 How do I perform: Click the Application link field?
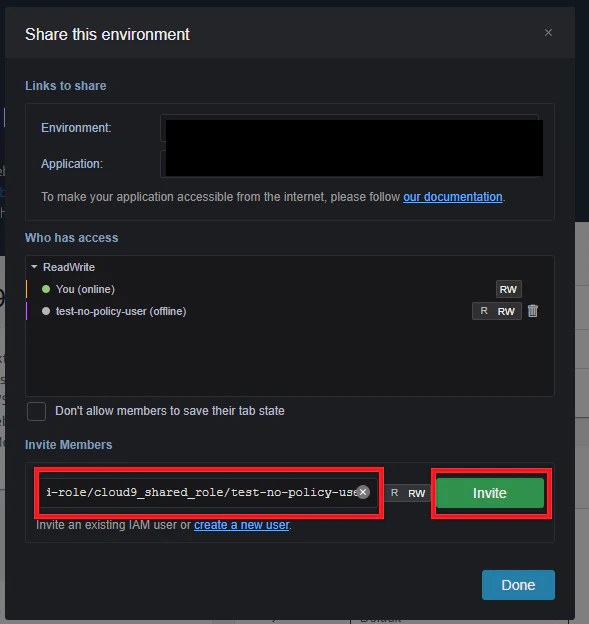[349, 164]
